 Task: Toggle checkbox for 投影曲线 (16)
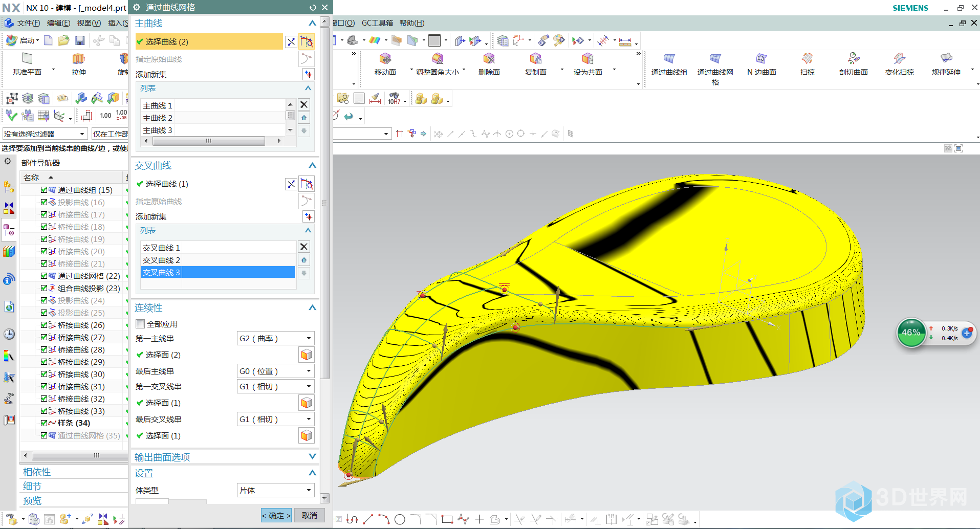(x=44, y=202)
